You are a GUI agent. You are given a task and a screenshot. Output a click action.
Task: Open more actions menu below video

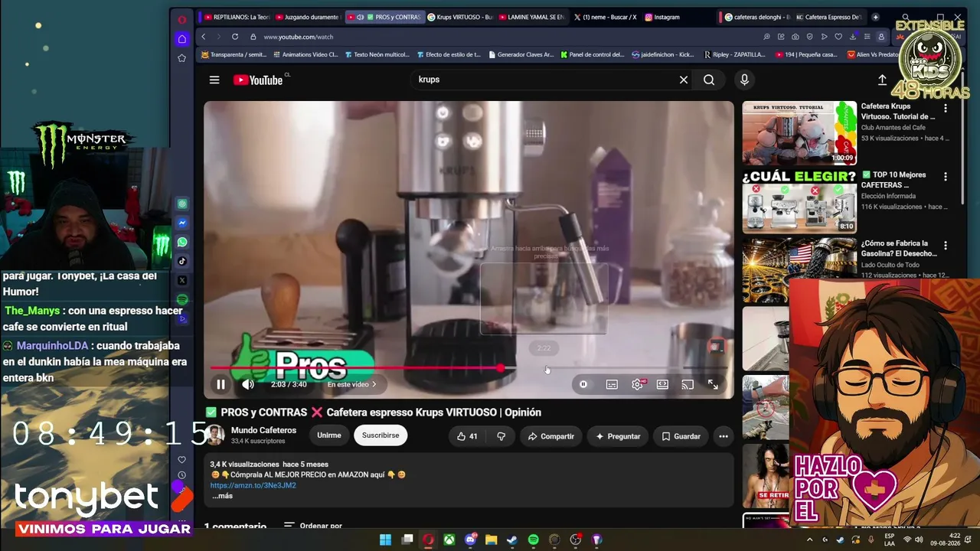pos(724,436)
